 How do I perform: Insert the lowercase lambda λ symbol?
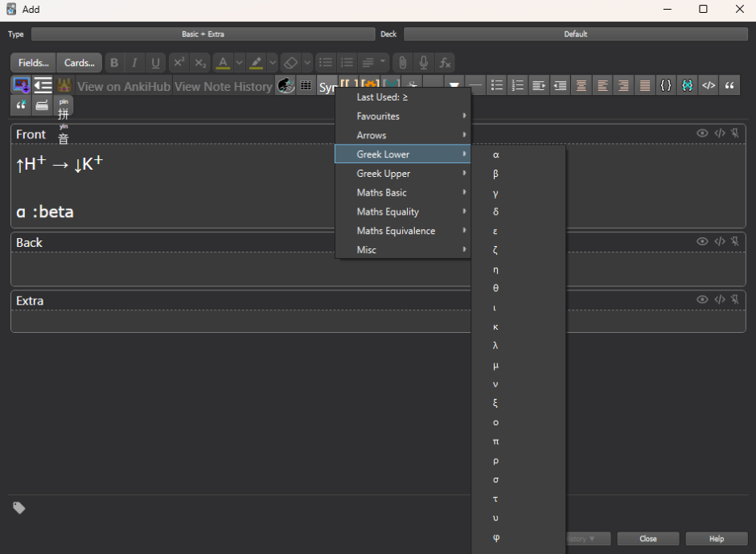point(518,346)
